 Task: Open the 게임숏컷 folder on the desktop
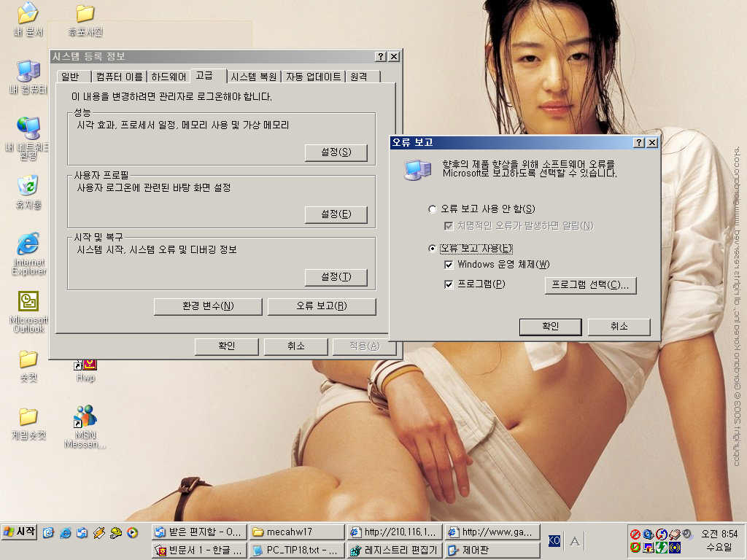point(28,417)
